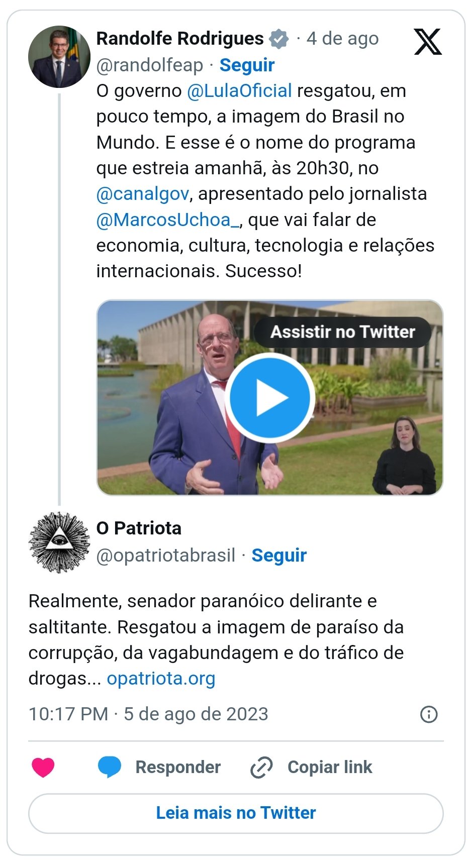Image resolution: width=473 pixels, height=868 pixels.
Task: Click the X logo icon
Action: (427, 42)
